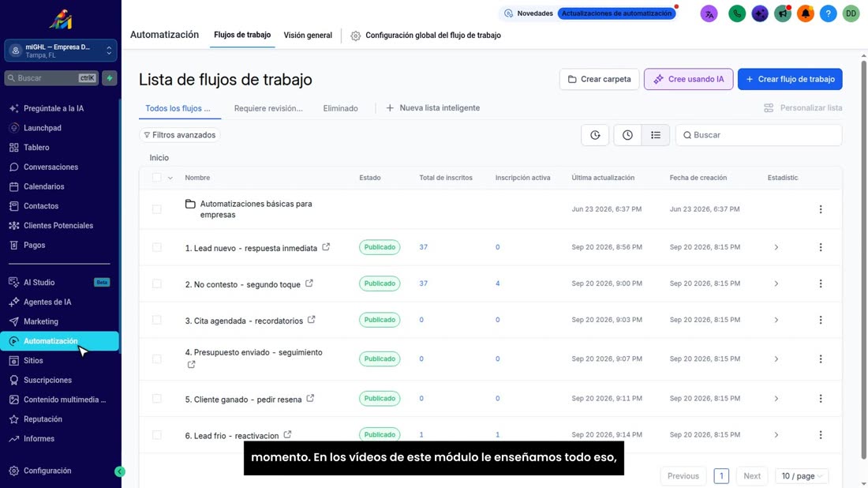
Task: Open more options for No contesto row
Action: (x=821, y=283)
